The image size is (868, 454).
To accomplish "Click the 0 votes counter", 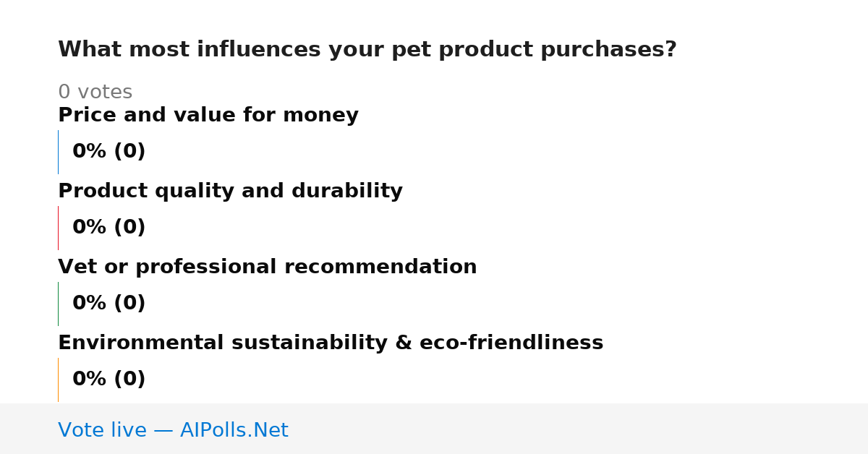I will click(95, 93).
